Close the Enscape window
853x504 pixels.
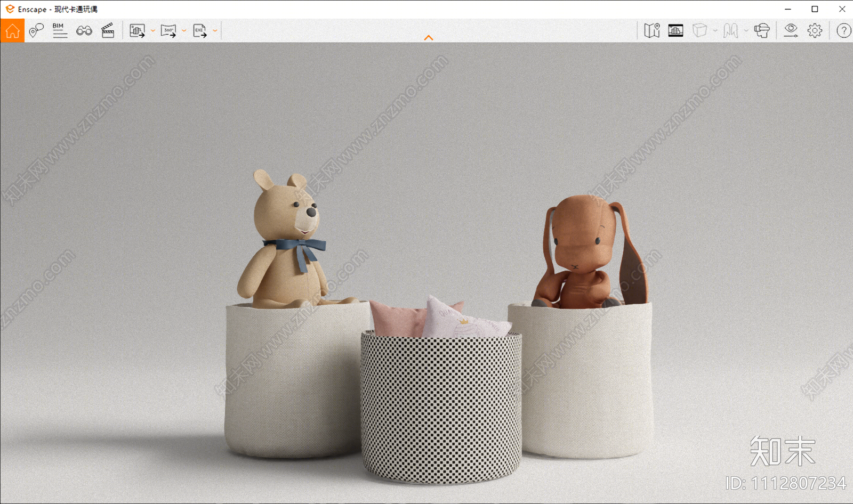842,9
